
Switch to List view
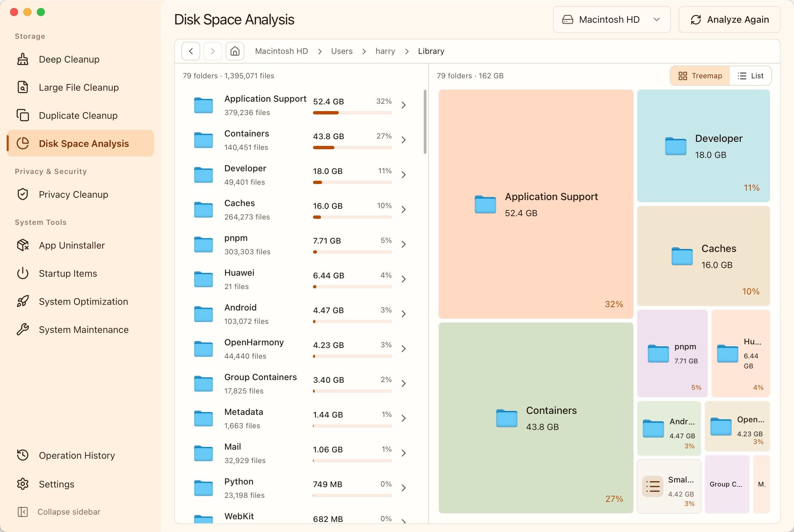click(x=750, y=76)
